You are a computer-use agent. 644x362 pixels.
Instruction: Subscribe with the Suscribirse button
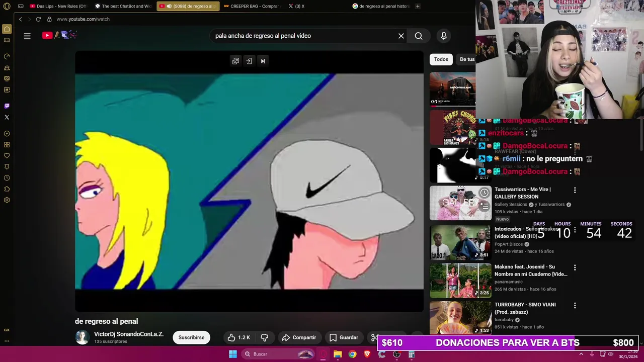click(x=191, y=337)
